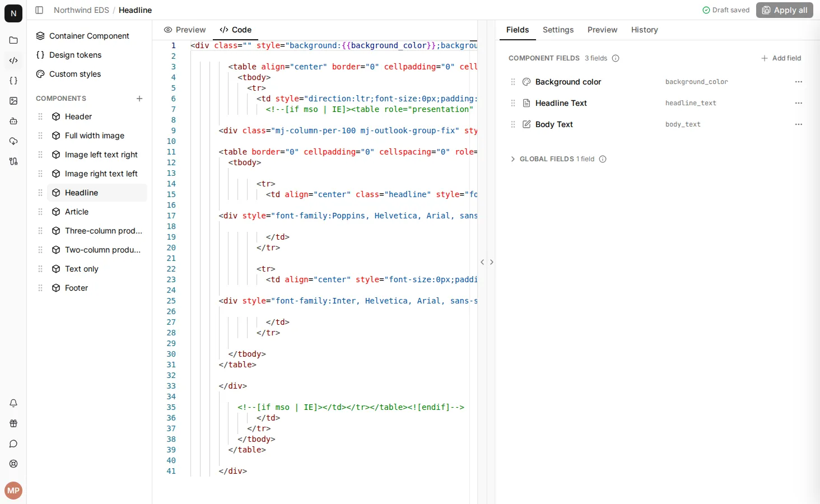Select the Three-column prod... component
The image size is (820, 504).
click(x=97, y=231)
